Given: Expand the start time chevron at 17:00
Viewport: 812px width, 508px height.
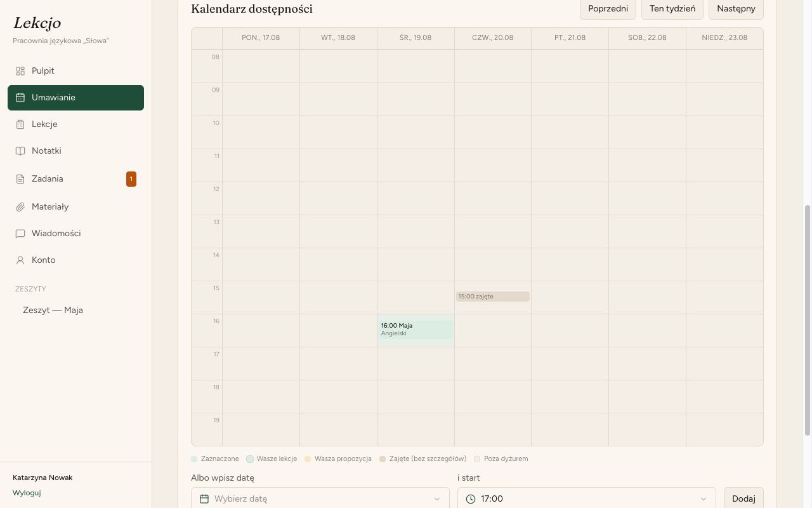Looking at the screenshot, I should [x=704, y=499].
